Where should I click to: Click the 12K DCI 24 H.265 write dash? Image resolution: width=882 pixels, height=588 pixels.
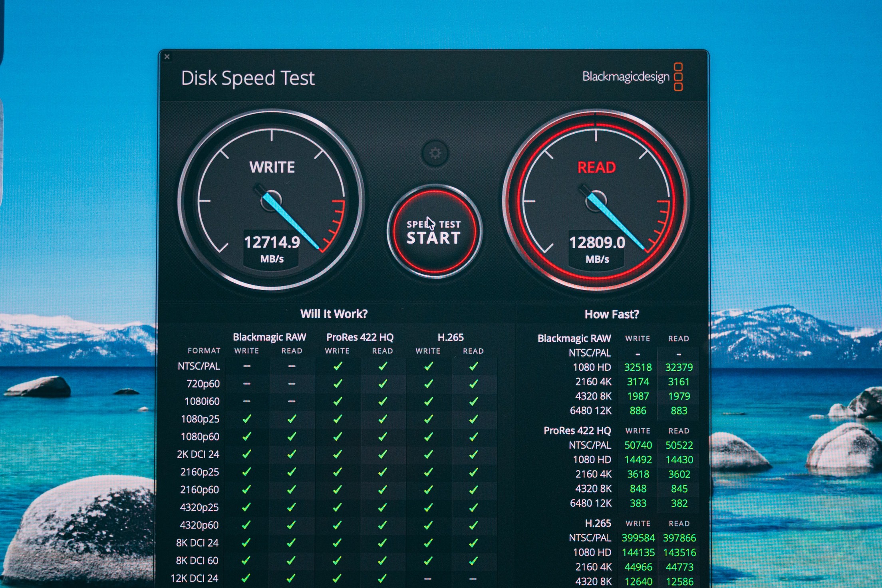click(x=427, y=578)
